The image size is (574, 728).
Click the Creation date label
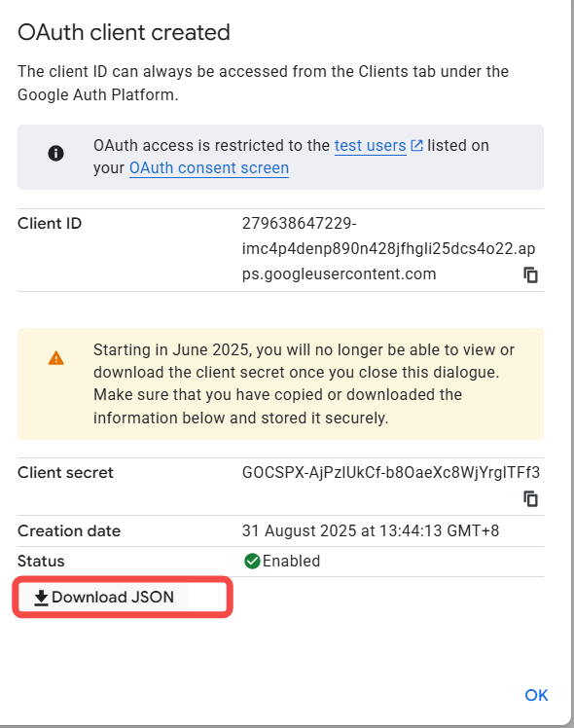tap(69, 530)
